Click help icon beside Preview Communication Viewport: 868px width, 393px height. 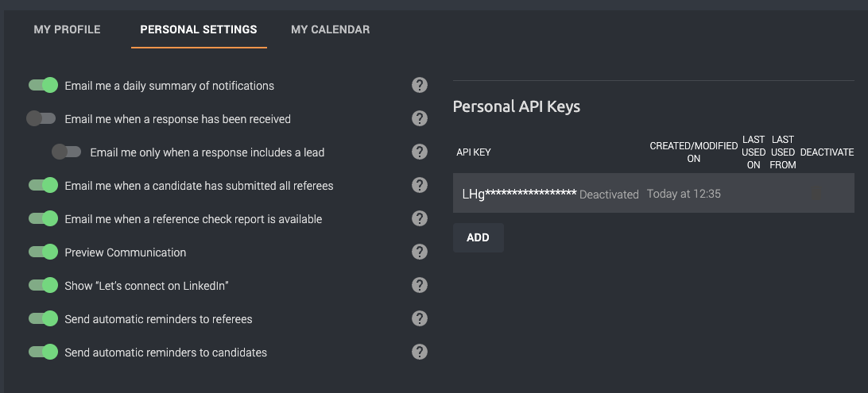420,252
